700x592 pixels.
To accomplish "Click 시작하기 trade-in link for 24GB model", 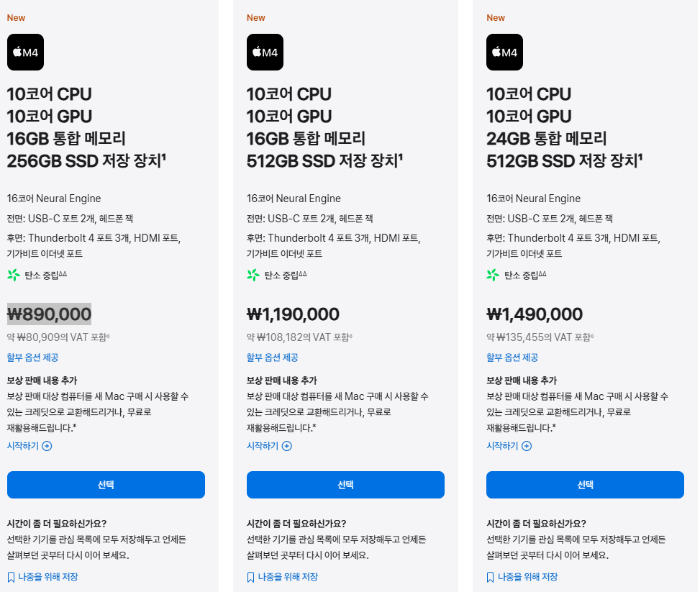I will [502, 446].
